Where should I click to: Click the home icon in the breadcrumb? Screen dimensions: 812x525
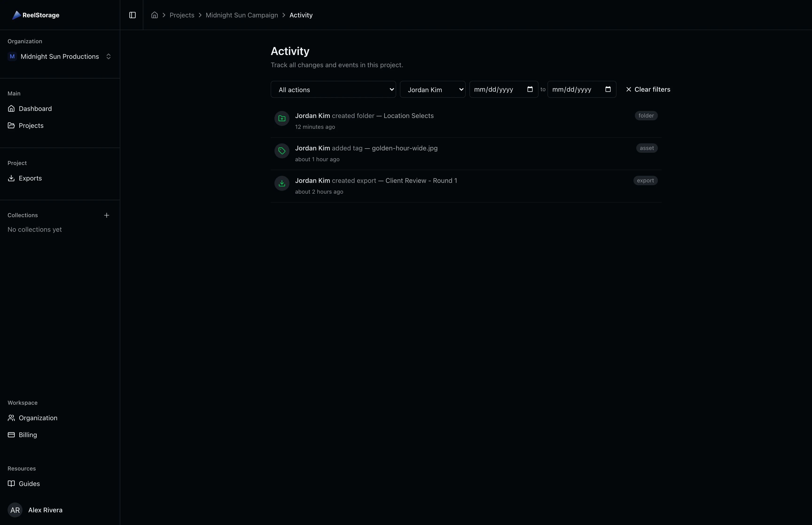[x=154, y=15]
